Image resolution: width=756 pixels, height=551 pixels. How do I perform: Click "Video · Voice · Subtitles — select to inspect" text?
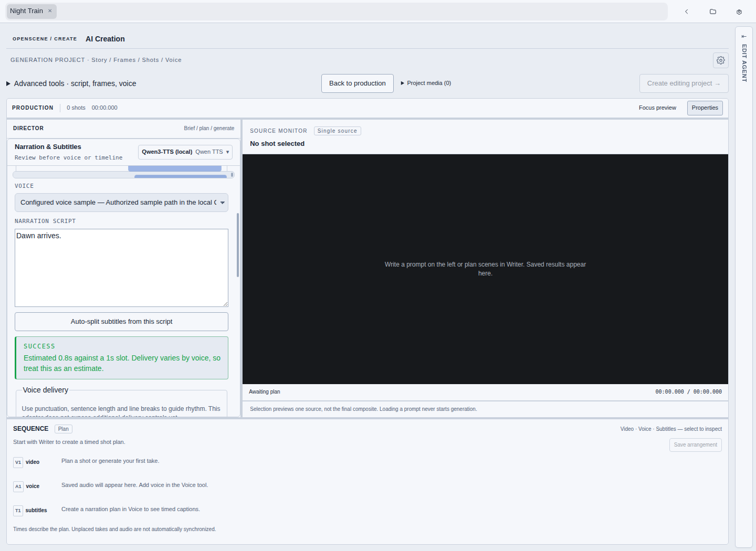point(671,429)
